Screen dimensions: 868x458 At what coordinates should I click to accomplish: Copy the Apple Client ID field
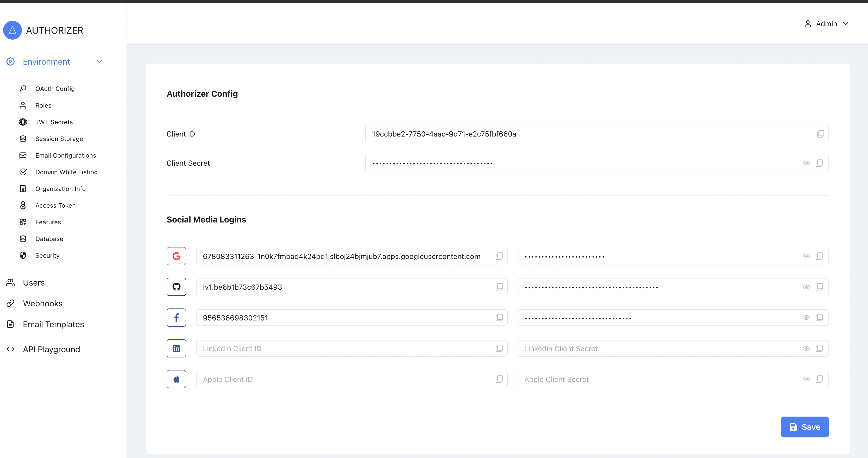[499, 379]
